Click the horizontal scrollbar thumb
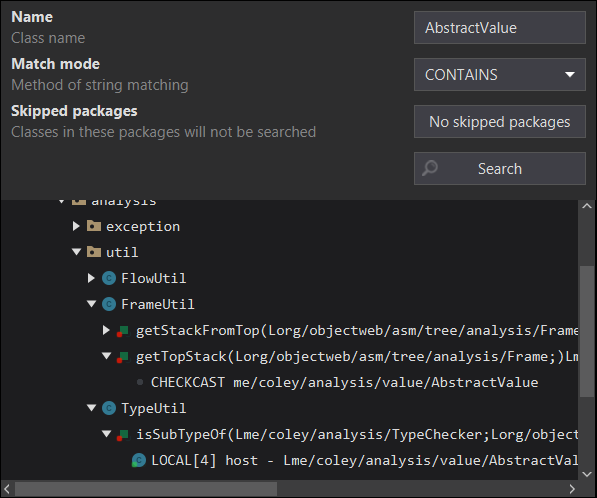This screenshot has width=597, height=498. pos(146,488)
